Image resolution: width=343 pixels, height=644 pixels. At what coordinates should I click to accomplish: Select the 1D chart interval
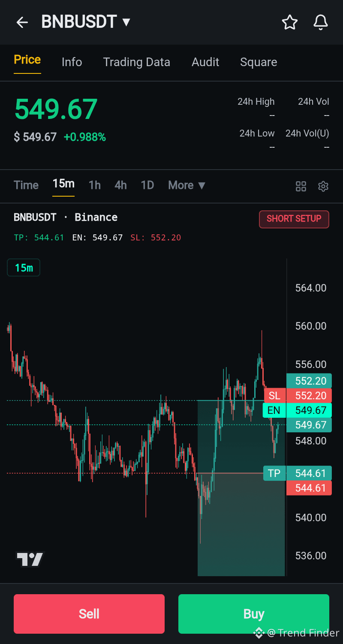click(x=147, y=185)
